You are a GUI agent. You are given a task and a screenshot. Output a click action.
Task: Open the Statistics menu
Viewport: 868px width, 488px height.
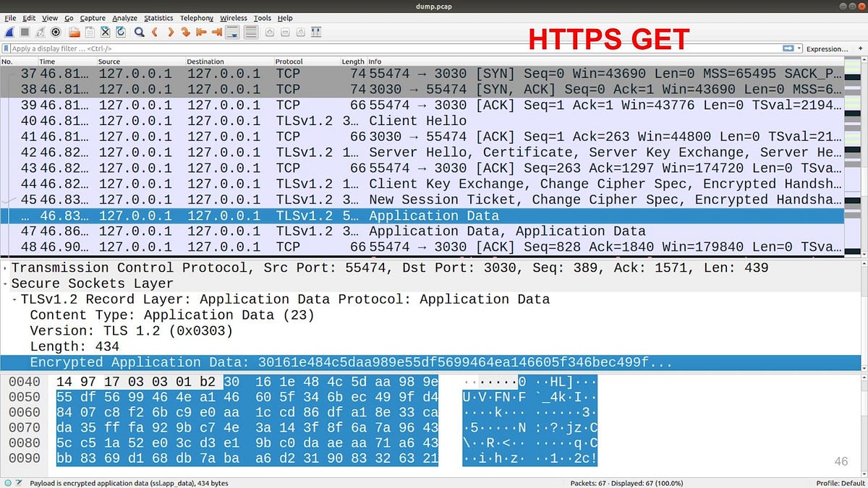pyautogui.click(x=158, y=18)
